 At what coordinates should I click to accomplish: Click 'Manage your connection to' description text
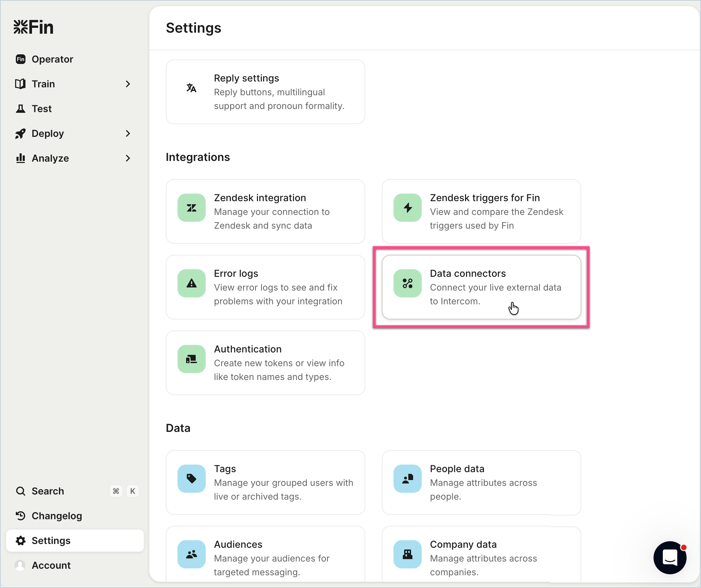pyautogui.click(x=272, y=212)
